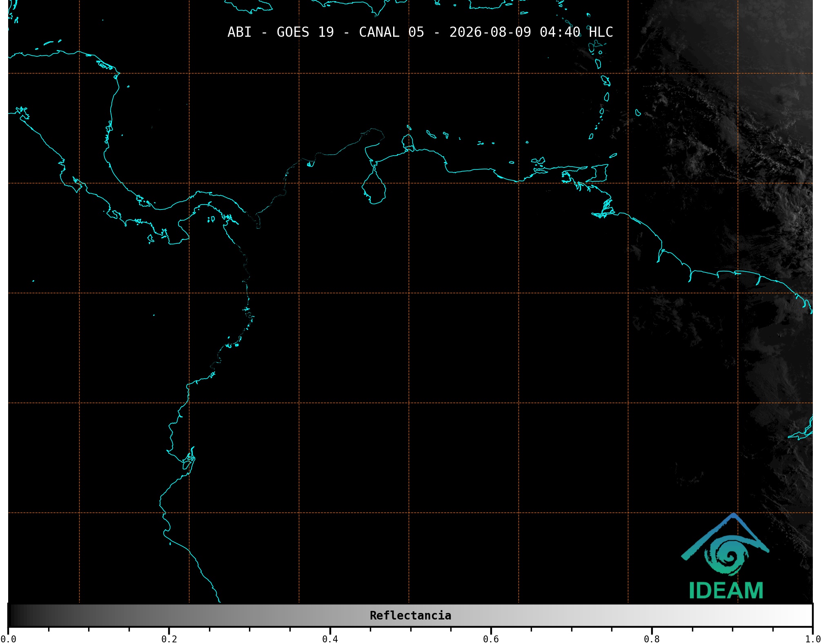The width and height of the screenshot is (821, 644).
Task: Click the 0.8 colorbar tick label
Action: 652,639
